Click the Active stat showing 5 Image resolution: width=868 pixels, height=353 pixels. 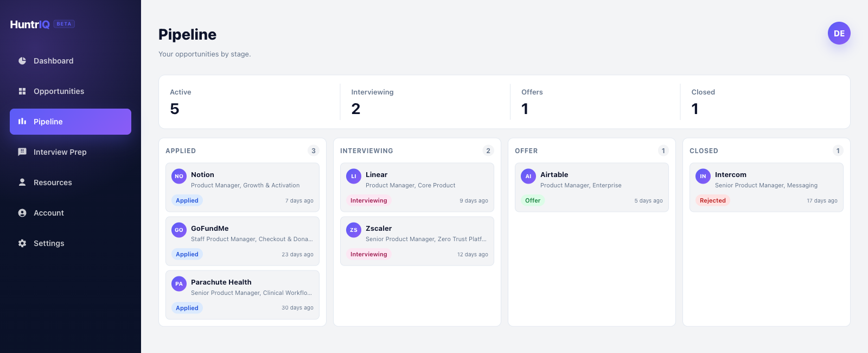[250, 102]
